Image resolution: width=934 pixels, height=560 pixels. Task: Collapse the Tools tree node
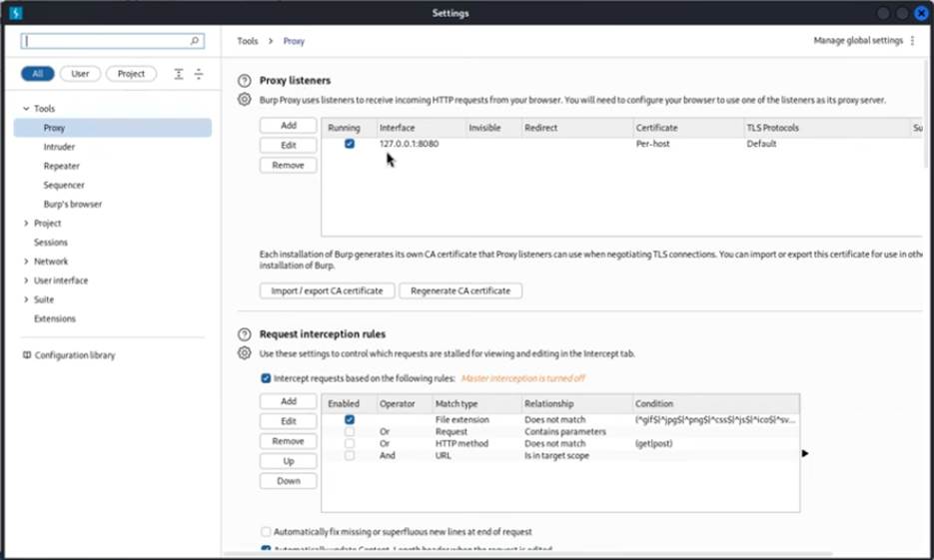tap(26, 109)
